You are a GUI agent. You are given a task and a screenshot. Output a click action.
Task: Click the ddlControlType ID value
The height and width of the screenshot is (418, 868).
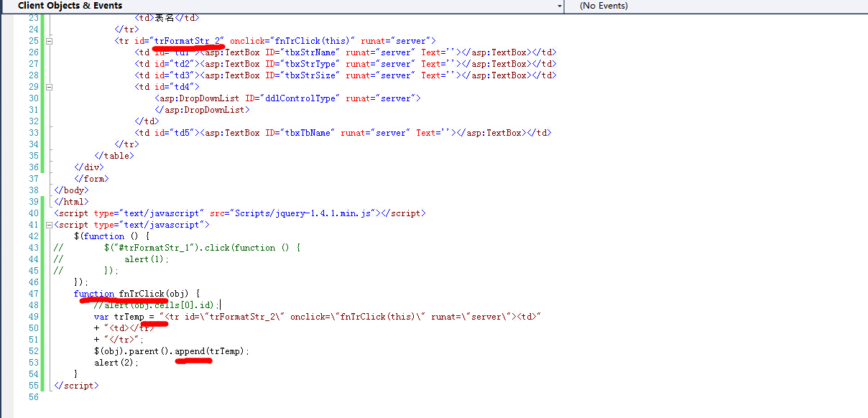pos(300,98)
